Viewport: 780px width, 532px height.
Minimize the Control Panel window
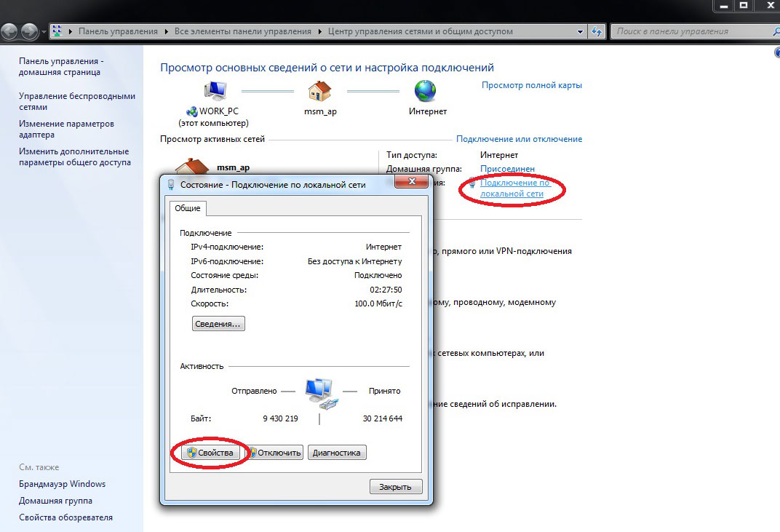click(x=724, y=6)
